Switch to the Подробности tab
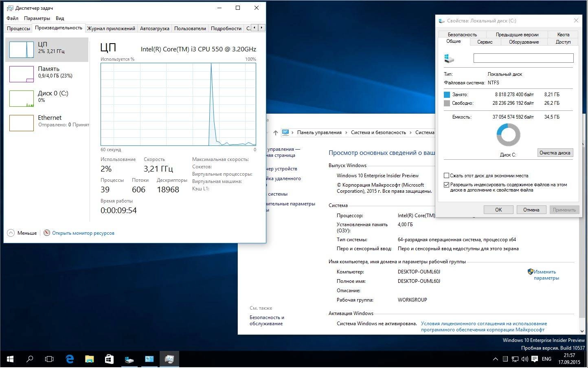 coord(226,29)
